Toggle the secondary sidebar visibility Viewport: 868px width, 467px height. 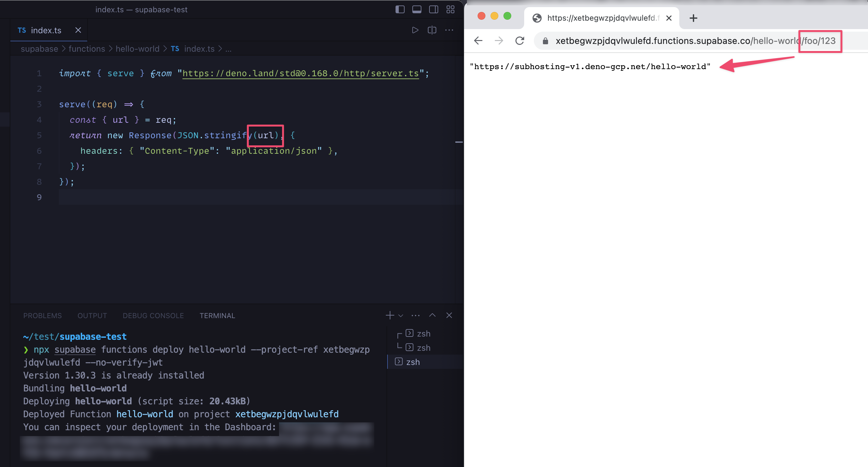click(x=433, y=9)
